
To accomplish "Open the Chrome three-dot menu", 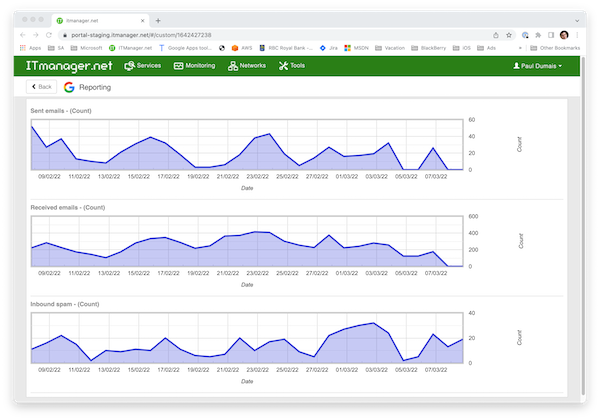I will (x=577, y=35).
